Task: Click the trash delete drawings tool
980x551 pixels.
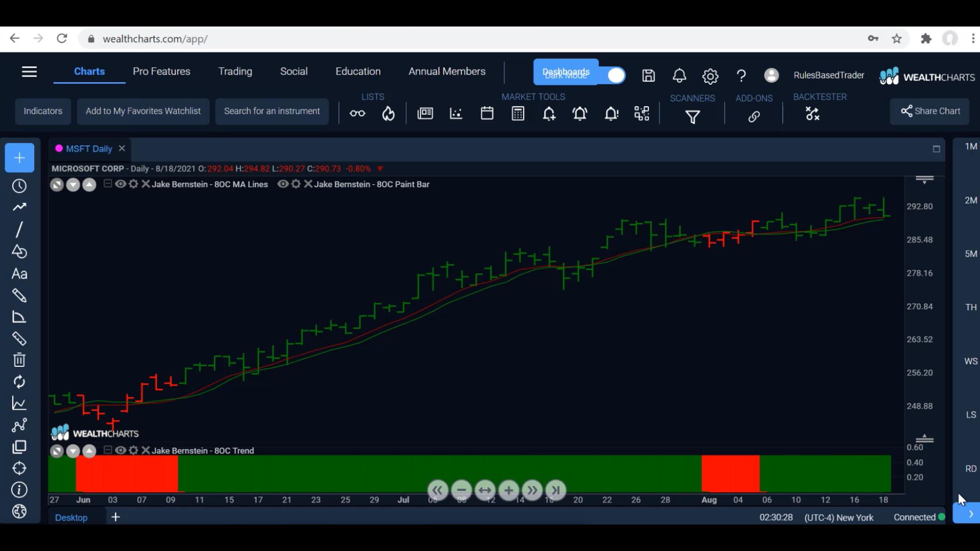Action: 19,360
